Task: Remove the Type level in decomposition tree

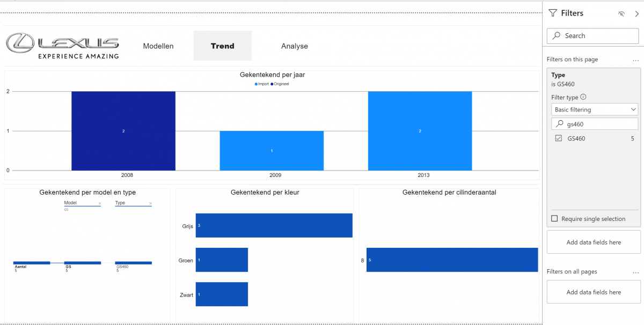Action: 150,203
